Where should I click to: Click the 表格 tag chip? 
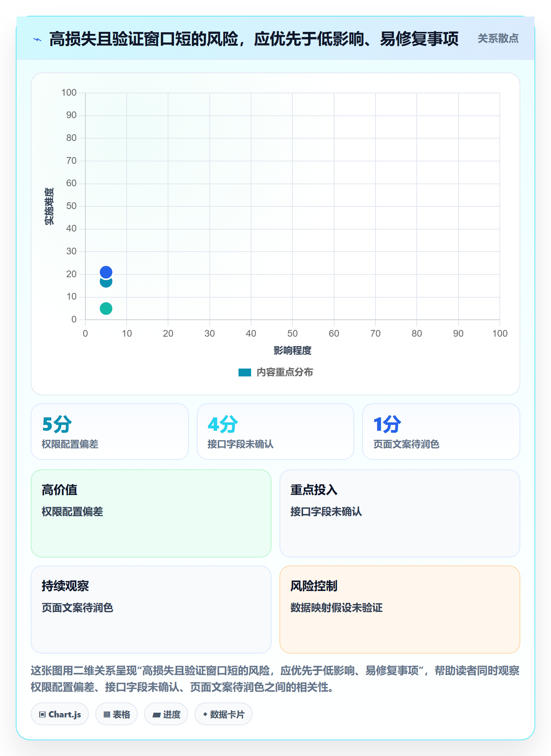pyautogui.click(x=116, y=714)
